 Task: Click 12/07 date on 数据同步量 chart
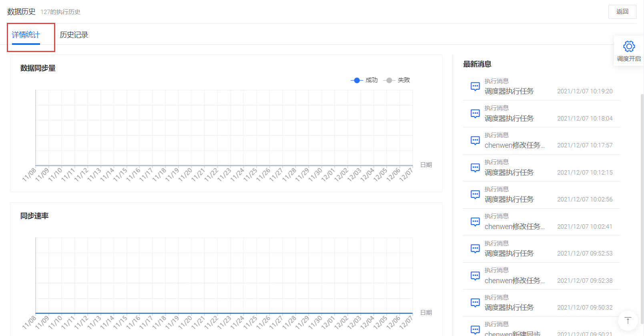(406, 175)
